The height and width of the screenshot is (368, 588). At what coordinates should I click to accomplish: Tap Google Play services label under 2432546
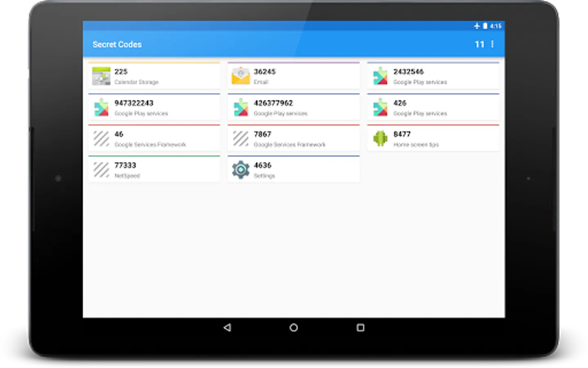[420, 82]
